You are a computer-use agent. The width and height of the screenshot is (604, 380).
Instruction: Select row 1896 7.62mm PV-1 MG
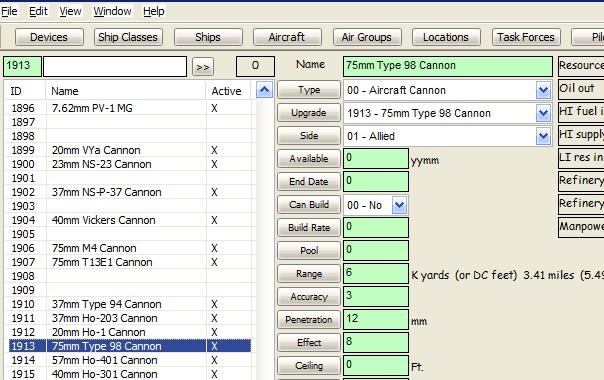tap(130, 108)
